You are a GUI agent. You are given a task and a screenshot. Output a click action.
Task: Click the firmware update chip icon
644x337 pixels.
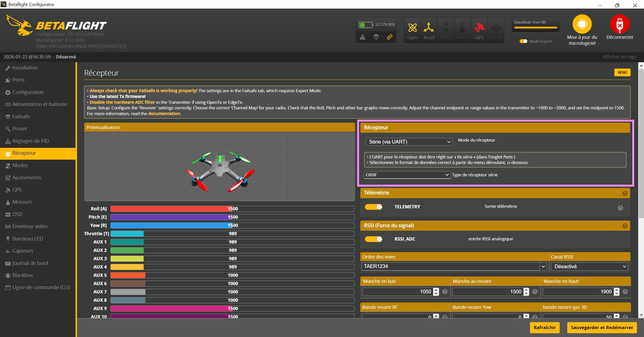tap(582, 24)
